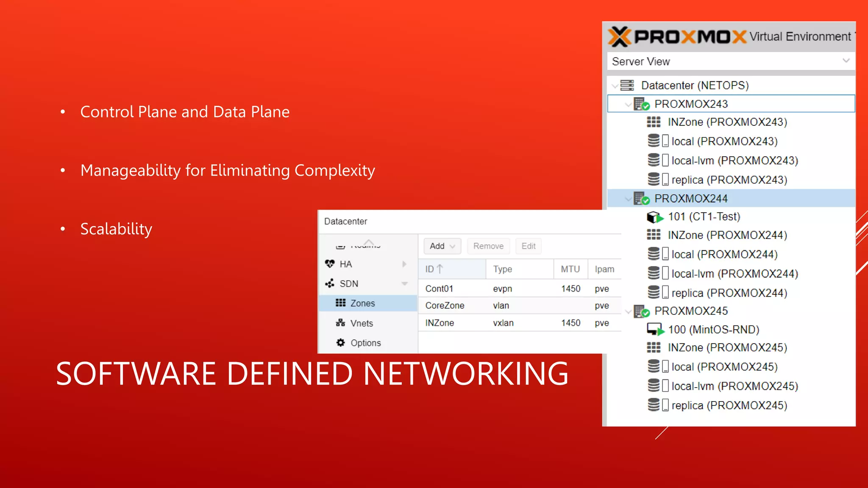Select 100 (MintOS-RND) tree label

coord(714,330)
